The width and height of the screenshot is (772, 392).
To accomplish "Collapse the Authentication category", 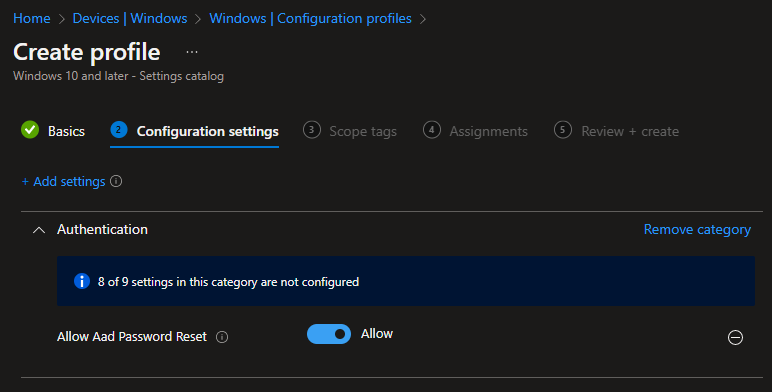I will point(39,230).
